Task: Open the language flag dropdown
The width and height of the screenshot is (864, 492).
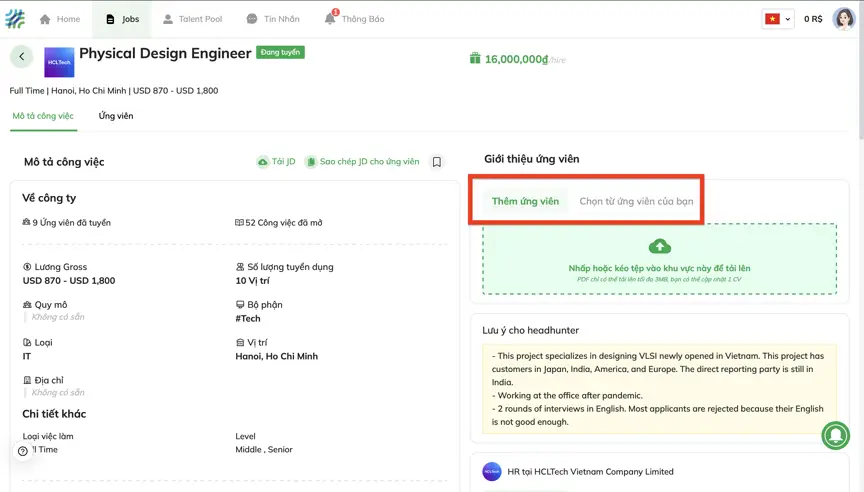Action: (x=777, y=19)
